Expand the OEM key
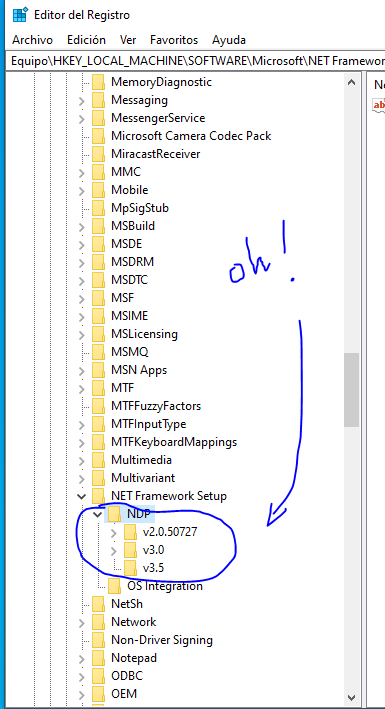385x709 pixels. [x=81, y=695]
